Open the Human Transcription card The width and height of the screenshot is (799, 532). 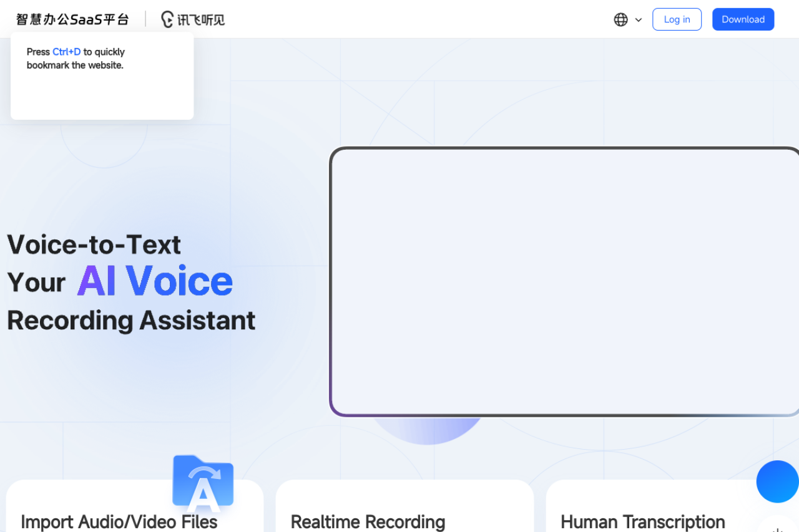672,506
